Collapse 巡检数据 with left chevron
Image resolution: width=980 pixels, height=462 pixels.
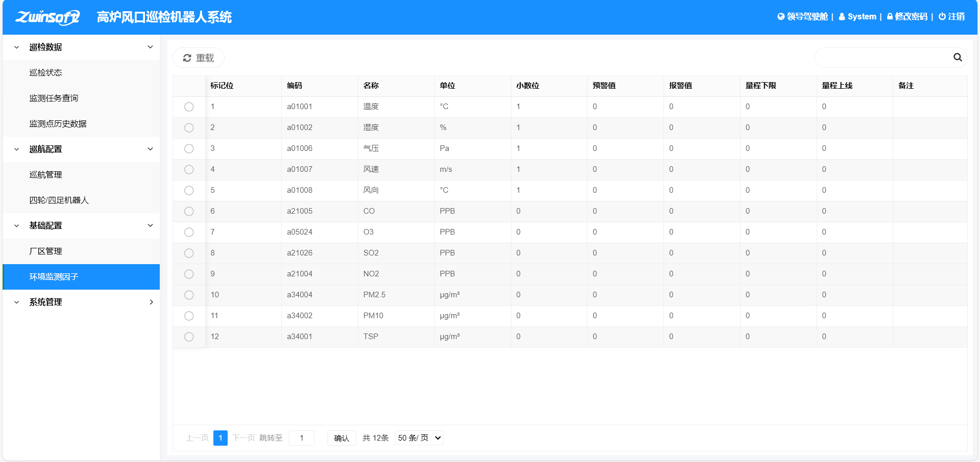(16, 47)
